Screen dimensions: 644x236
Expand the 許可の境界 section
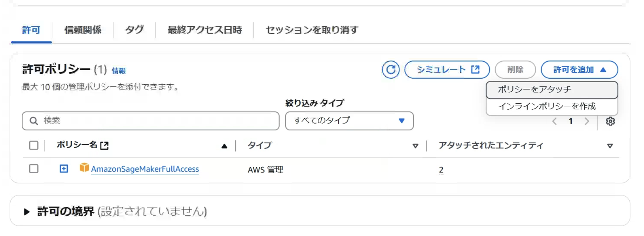tap(26, 211)
